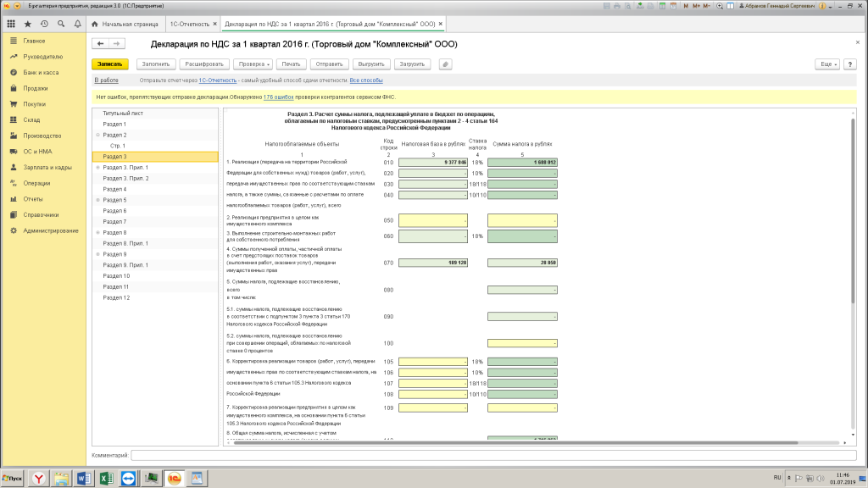Go forward with the right arrow
This screenshot has height=488, width=868.
click(x=116, y=44)
